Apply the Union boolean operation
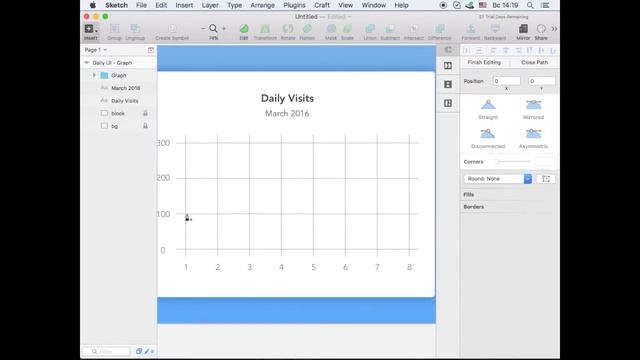Screen dimensions: 640x360 (x=370, y=29)
